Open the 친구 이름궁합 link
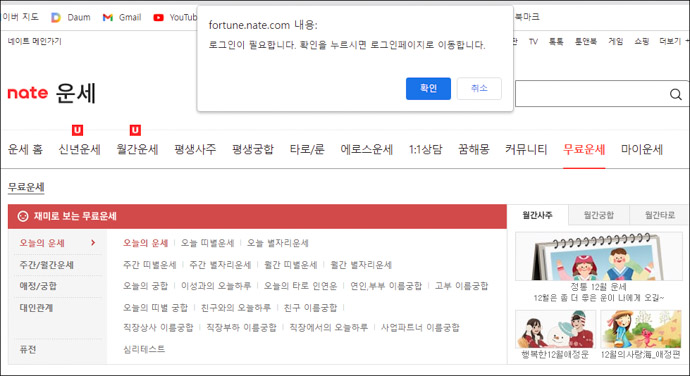The width and height of the screenshot is (690, 376). (x=310, y=308)
